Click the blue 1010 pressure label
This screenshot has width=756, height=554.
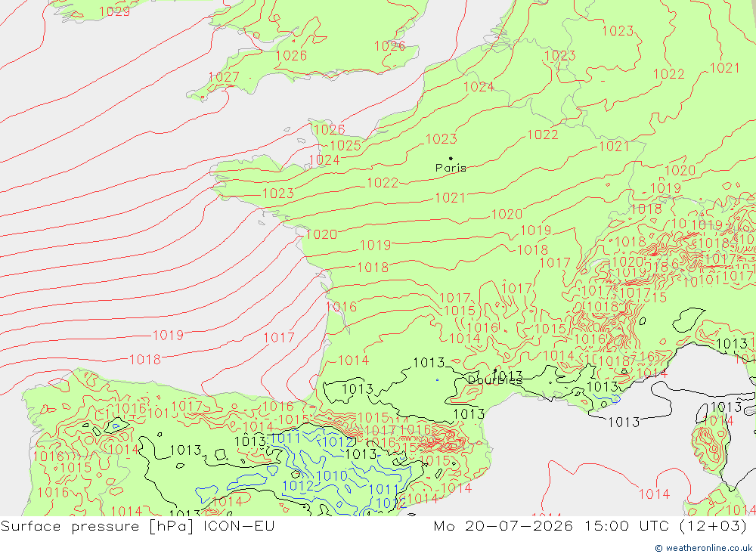coord(332,476)
